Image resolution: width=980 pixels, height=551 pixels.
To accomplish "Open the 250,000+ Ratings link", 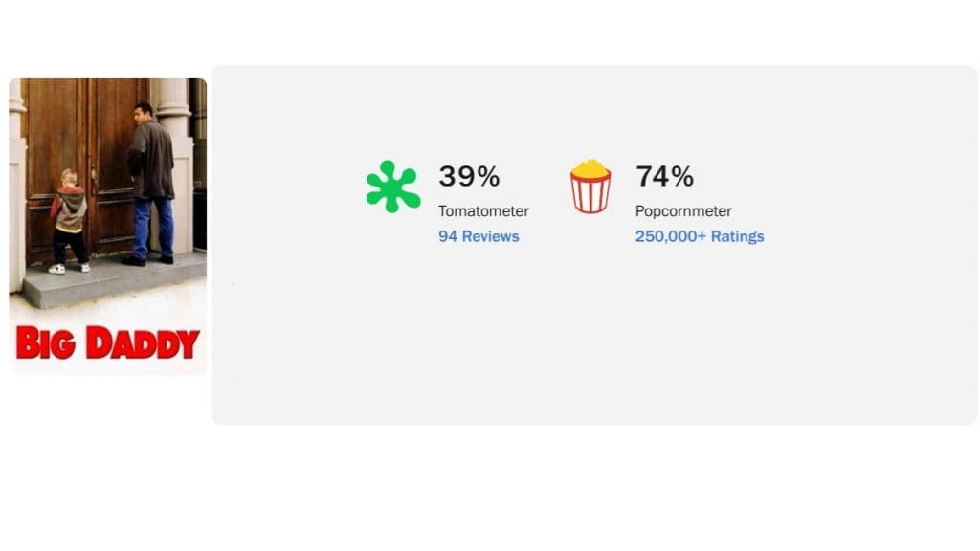I will [x=700, y=236].
